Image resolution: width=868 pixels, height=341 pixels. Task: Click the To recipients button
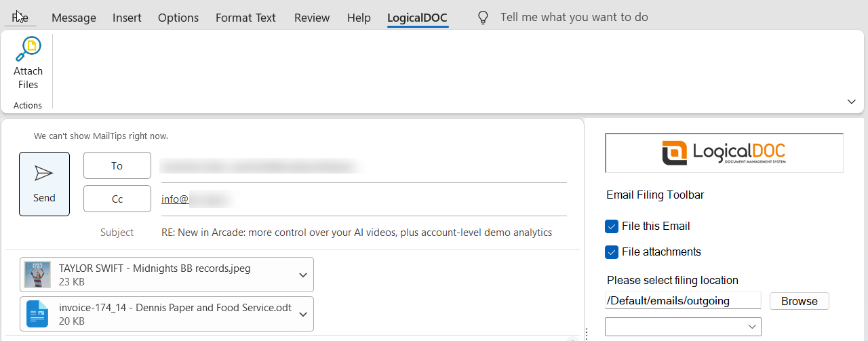click(117, 165)
